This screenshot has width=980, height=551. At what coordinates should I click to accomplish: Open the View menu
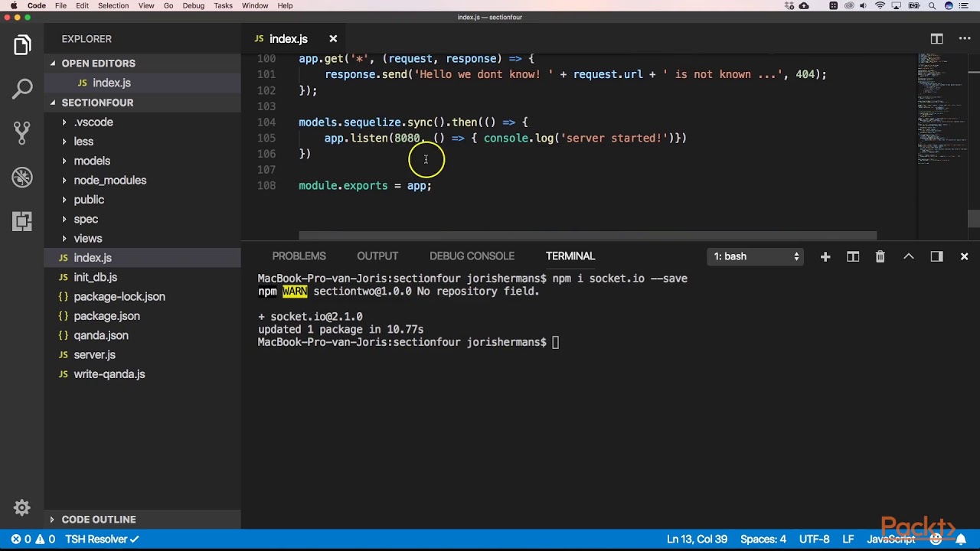point(146,5)
